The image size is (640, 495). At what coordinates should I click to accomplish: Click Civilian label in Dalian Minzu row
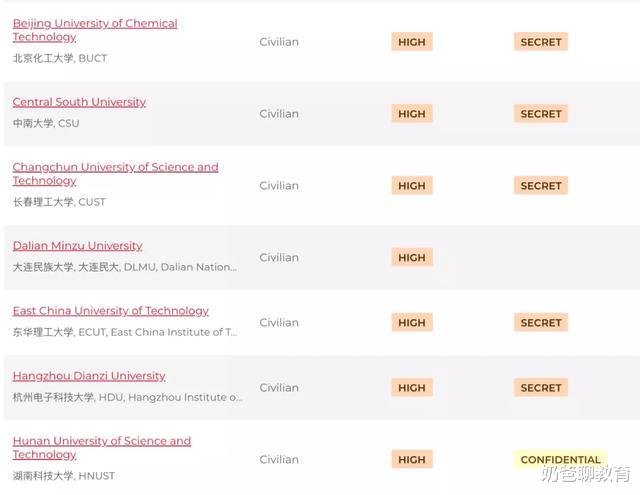click(279, 257)
